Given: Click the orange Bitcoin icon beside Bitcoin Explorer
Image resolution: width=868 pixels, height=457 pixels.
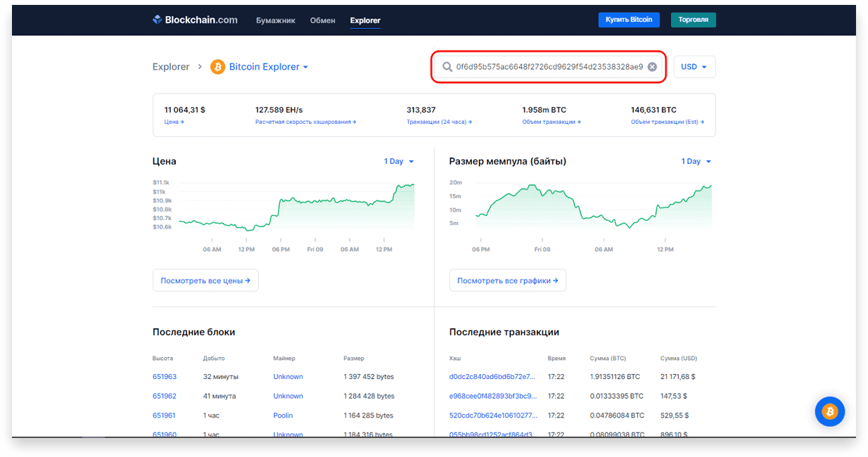Looking at the screenshot, I should click(x=217, y=67).
